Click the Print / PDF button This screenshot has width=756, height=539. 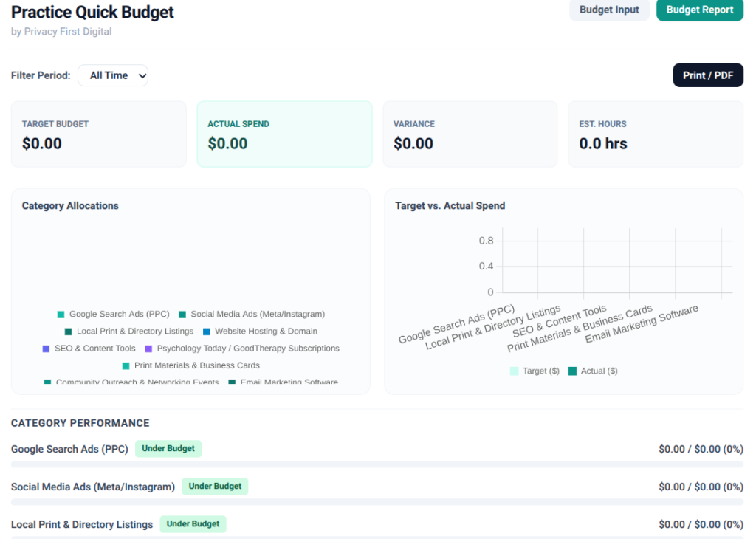tap(708, 75)
